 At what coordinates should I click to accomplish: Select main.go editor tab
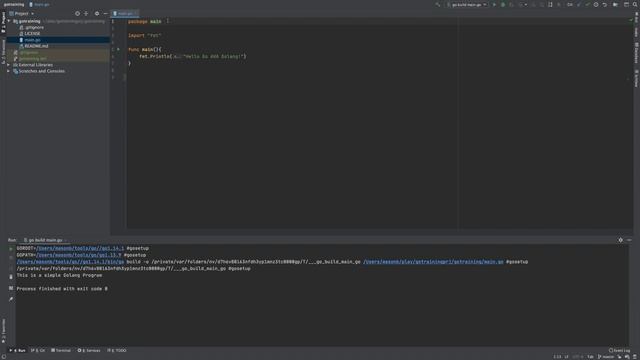pyautogui.click(x=125, y=13)
